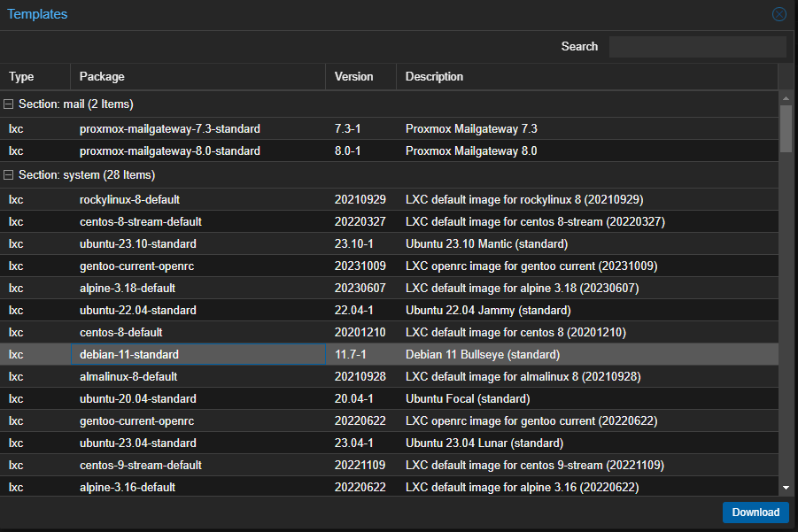
Task: Click the 20210929 version cell
Action: coord(360,199)
